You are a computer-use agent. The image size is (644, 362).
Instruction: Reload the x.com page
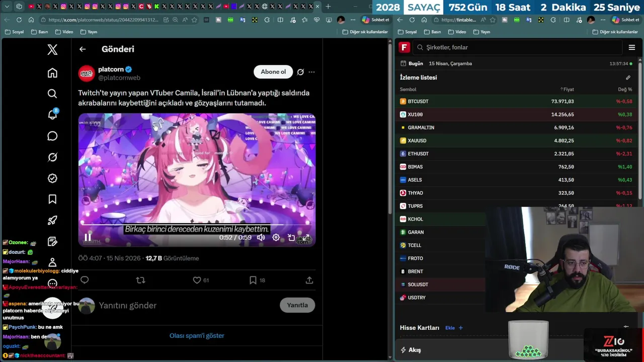click(x=19, y=20)
